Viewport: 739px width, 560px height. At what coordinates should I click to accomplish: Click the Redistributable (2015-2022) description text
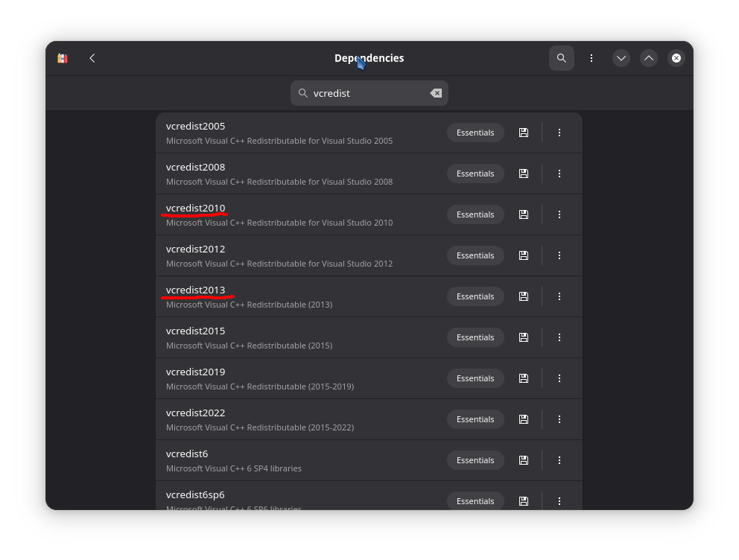(260, 427)
